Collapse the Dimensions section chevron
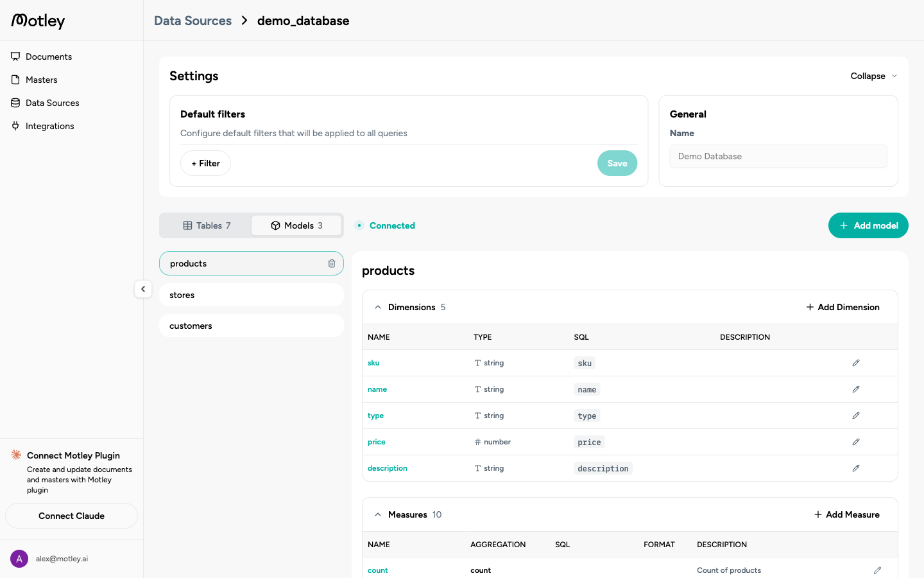 point(378,307)
